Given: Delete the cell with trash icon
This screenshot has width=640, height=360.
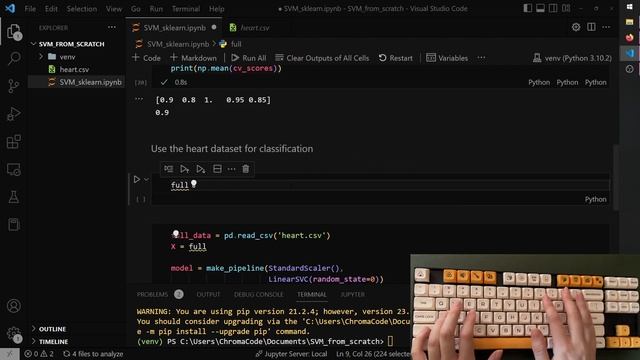Looking at the screenshot, I should 246,169.
